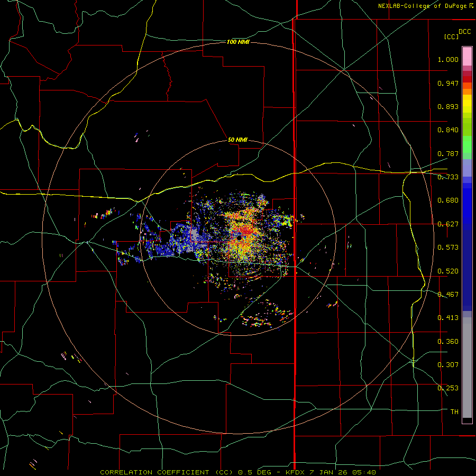Click the gray low-CC patch west of radar
Image resolution: width=476 pixels, height=476 pixels.
pos(193,234)
